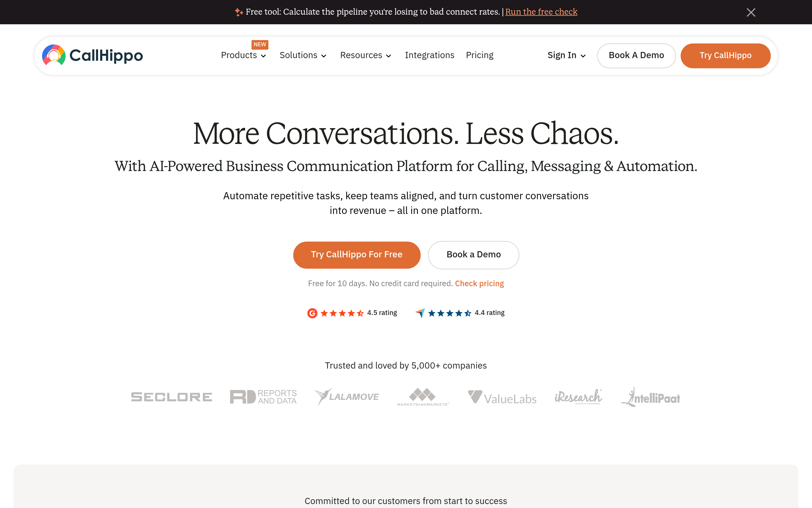This screenshot has width=812, height=508.
Task: Click the CallHippo wordmark text
Action: pos(106,56)
